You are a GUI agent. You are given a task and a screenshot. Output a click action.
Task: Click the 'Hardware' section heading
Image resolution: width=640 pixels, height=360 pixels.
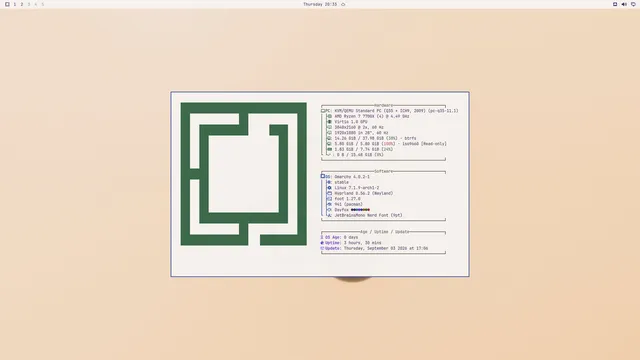(383, 105)
